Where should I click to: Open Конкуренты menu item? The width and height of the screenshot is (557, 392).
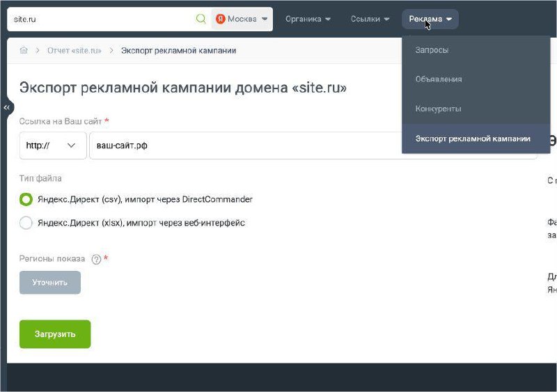pyautogui.click(x=438, y=109)
